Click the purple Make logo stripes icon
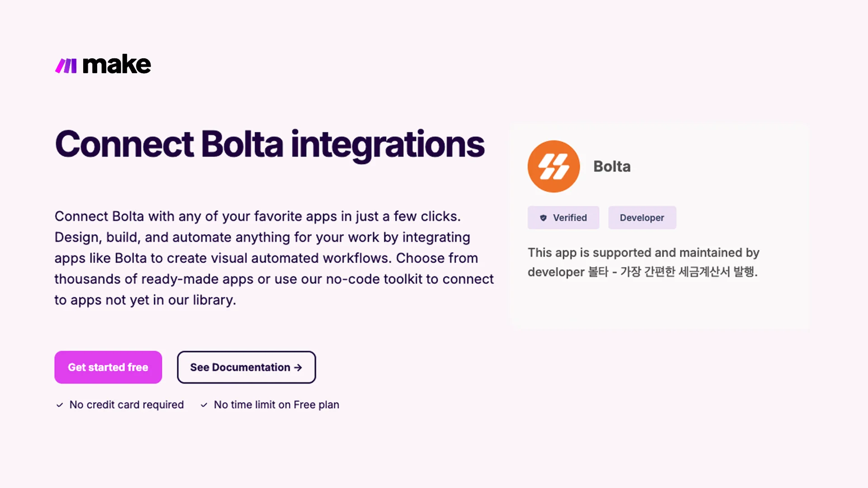Viewport: 868px width, 488px height. tap(66, 66)
